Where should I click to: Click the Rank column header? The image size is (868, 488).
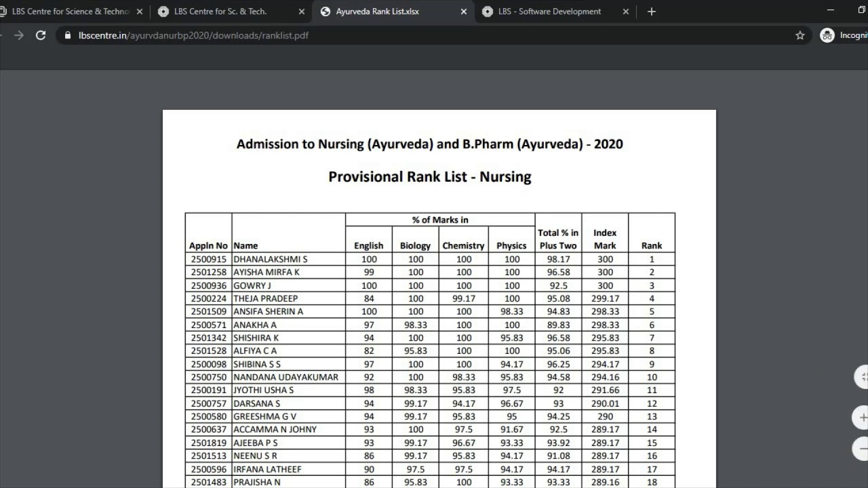click(x=652, y=245)
